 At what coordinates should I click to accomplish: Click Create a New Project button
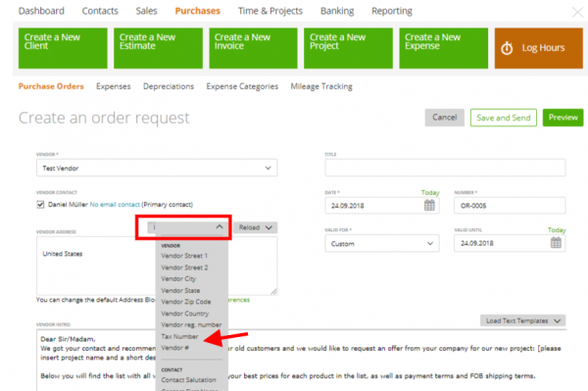pos(348,48)
